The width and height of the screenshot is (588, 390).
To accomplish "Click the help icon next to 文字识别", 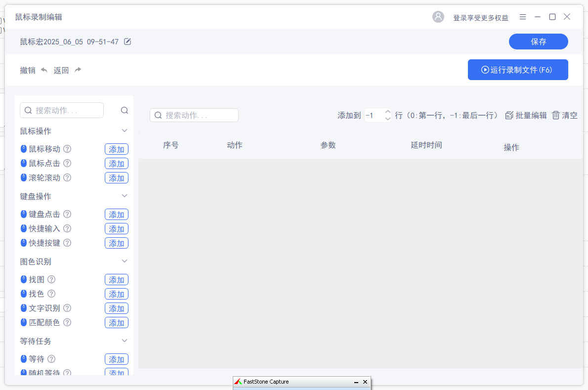I will (68, 308).
